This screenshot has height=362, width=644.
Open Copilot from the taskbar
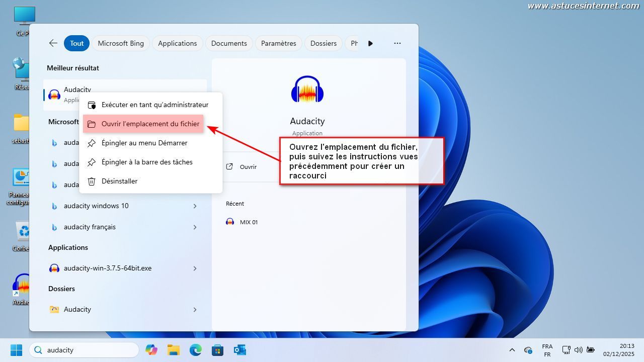pyautogui.click(x=151, y=350)
